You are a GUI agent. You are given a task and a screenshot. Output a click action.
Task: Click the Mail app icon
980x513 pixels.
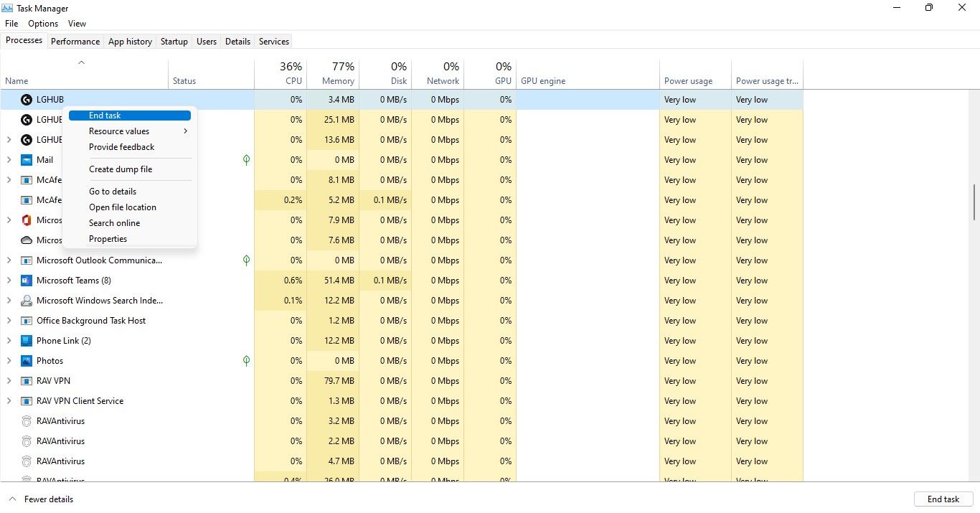click(x=27, y=160)
